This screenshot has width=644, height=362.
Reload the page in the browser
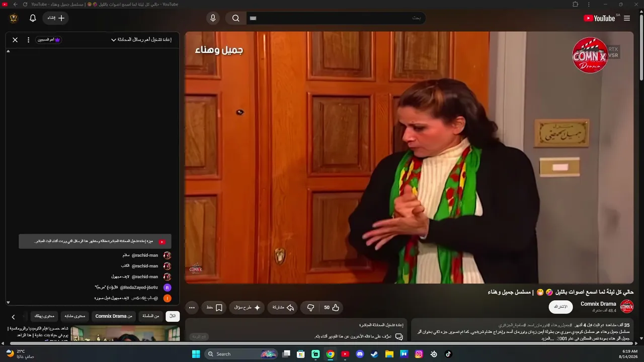25,4
